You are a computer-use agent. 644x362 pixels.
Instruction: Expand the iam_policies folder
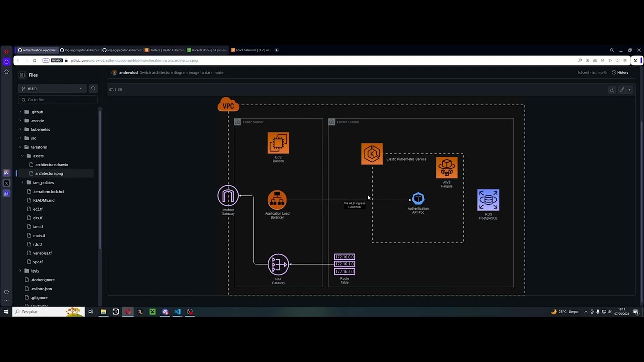click(x=22, y=183)
